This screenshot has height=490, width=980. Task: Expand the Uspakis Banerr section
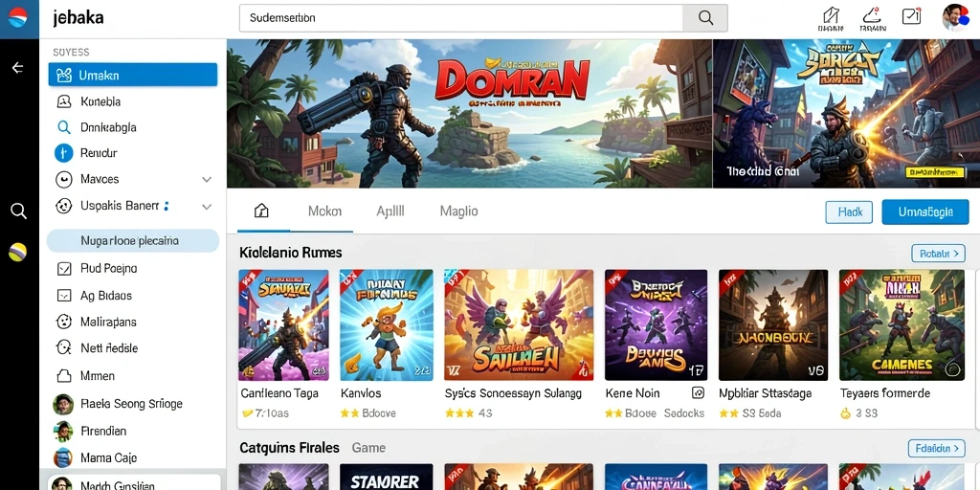coord(207,207)
